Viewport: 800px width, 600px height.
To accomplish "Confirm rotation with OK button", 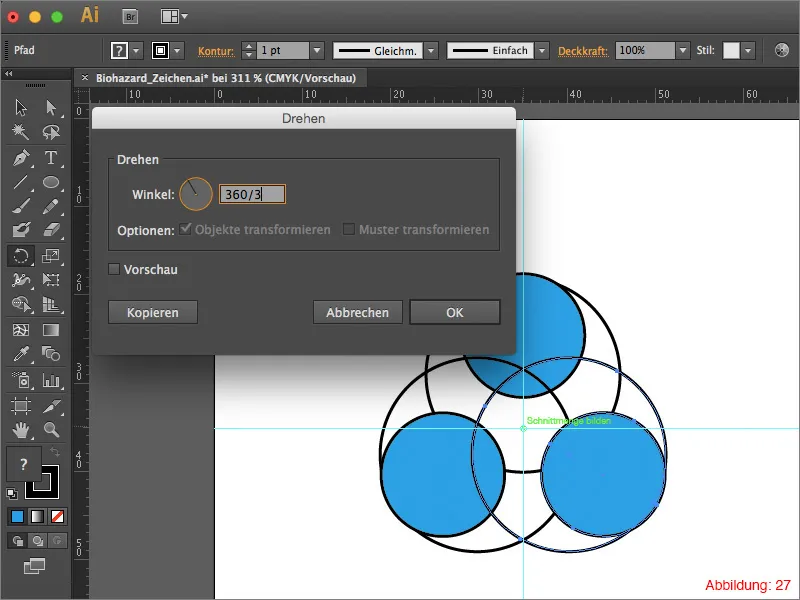I will pyautogui.click(x=455, y=312).
